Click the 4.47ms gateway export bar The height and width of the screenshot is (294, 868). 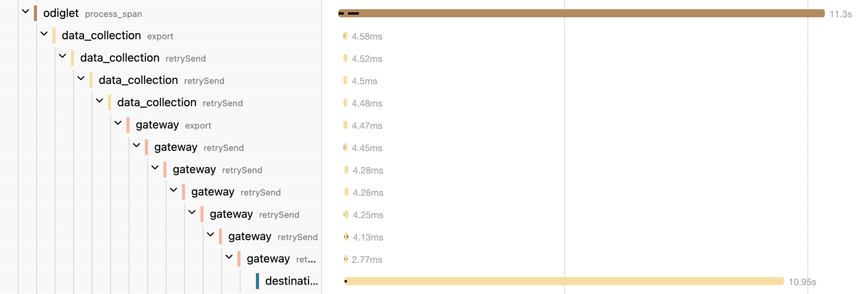coord(345,125)
